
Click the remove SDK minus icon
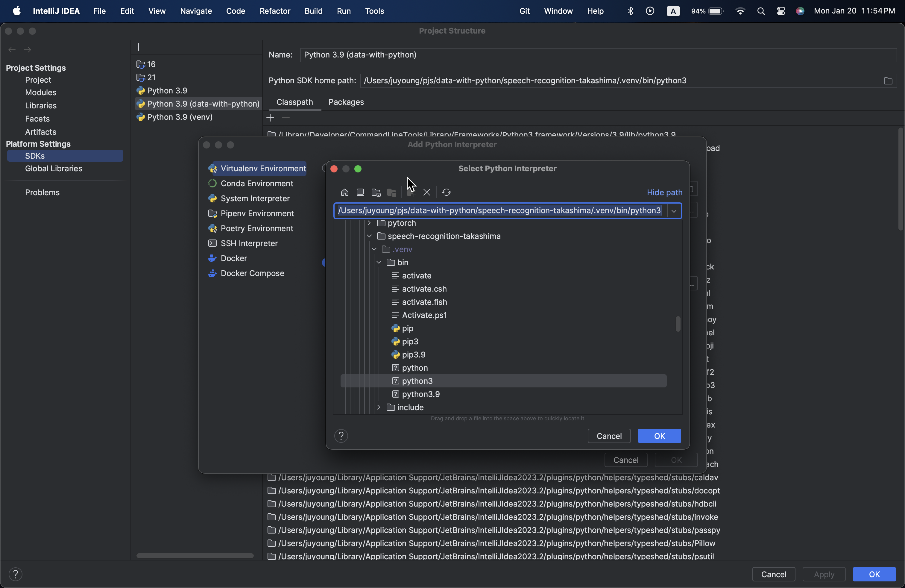coord(154,47)
